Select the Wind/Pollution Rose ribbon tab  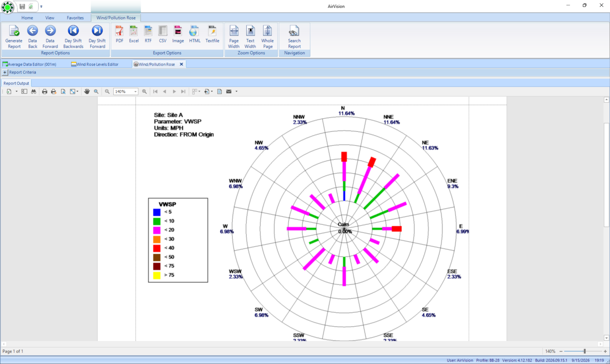coord(116,18)
